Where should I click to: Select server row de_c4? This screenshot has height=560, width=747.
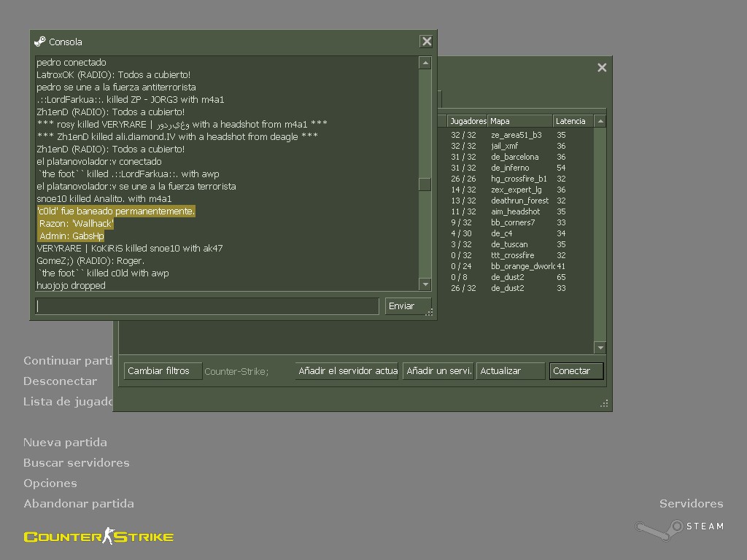coord(516,234)
